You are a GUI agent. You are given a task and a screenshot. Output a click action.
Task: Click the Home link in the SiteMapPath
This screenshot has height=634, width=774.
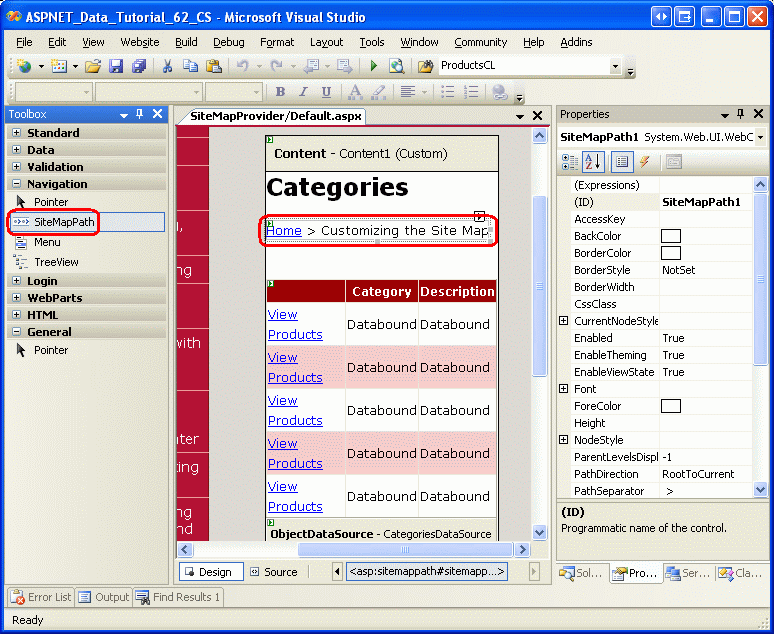click(x=283, y=231)
